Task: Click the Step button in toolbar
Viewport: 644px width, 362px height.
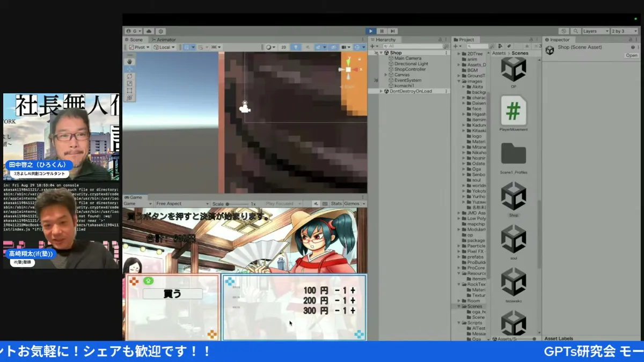Action: [393, 31]
